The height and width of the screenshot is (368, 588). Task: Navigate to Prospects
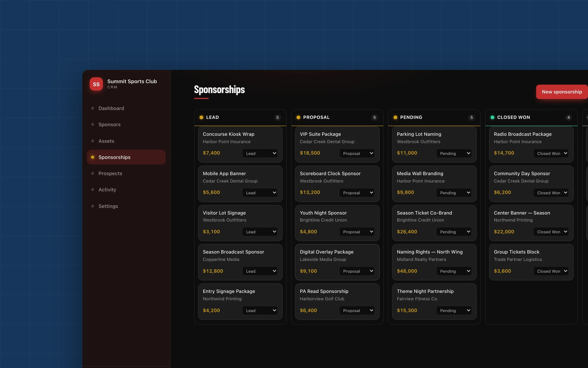126,173
